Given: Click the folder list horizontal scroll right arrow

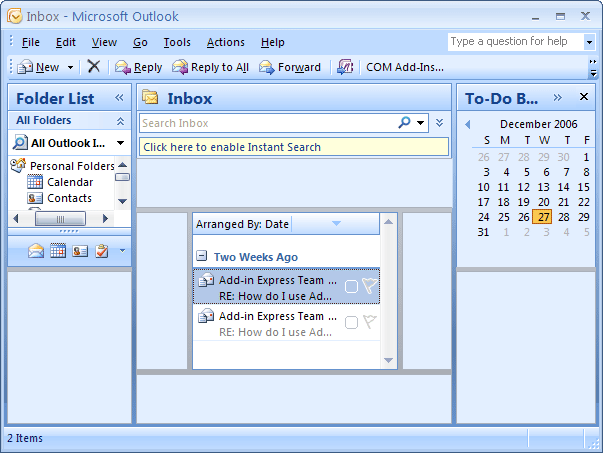Looking at the screenshot, I should (105, 219).
